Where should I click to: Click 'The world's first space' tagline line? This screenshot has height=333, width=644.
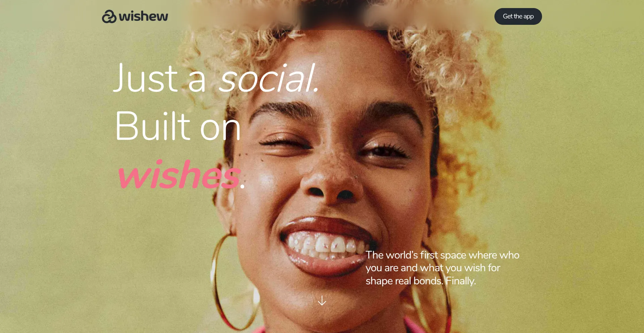click(442, 255)
